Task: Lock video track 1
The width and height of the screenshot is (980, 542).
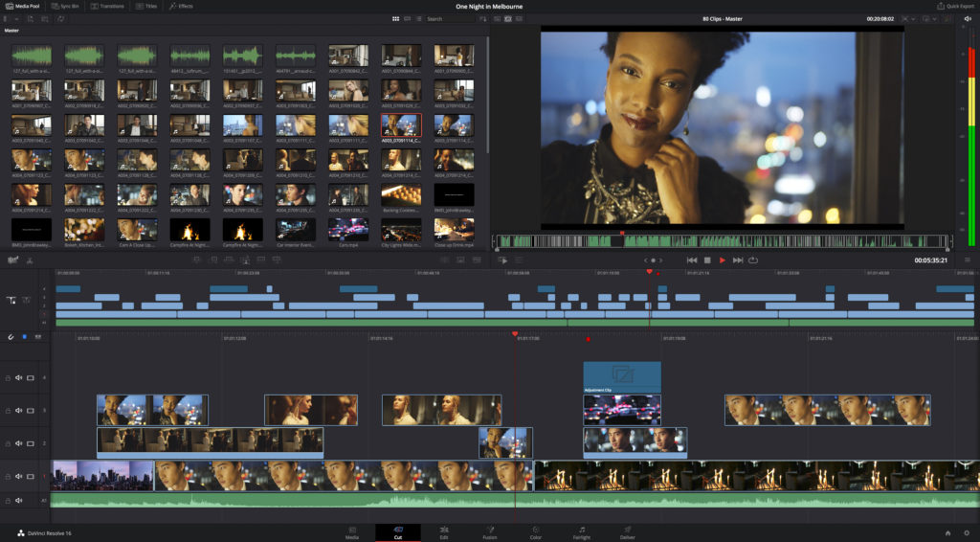Action: (x=8, y=476)
